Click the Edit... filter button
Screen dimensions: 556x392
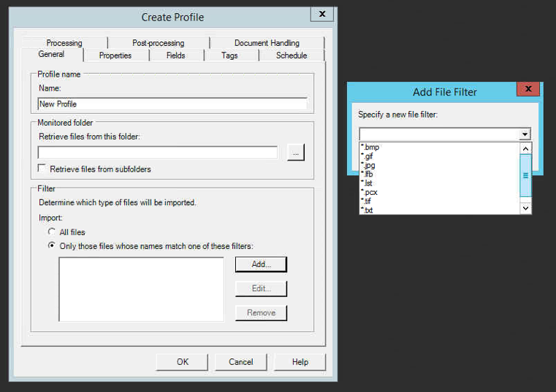(261, 288)
